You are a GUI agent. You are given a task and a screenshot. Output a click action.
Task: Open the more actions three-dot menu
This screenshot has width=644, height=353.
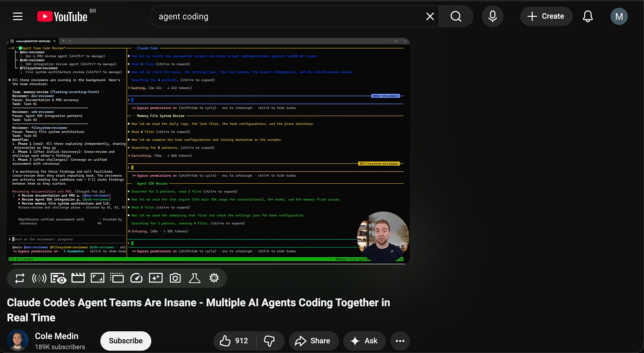pyautogui.click(x=400, y=341)
